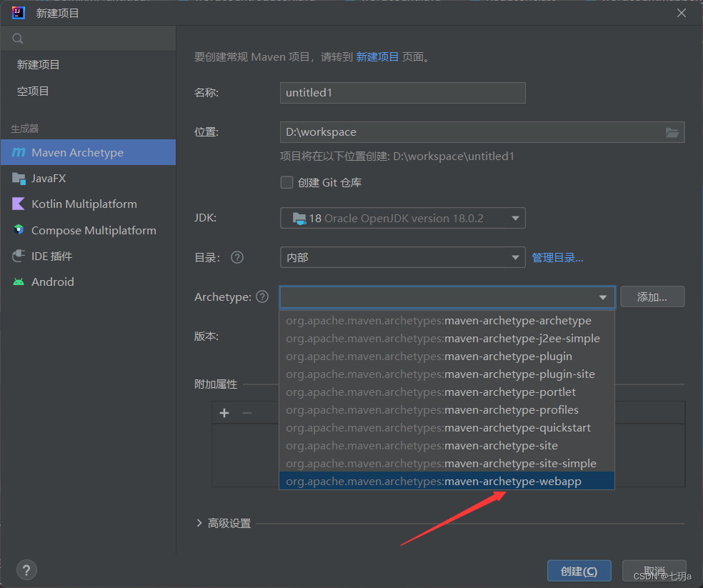
Task: Close the 新建项目 dialog
Action: tap(681, 13)
